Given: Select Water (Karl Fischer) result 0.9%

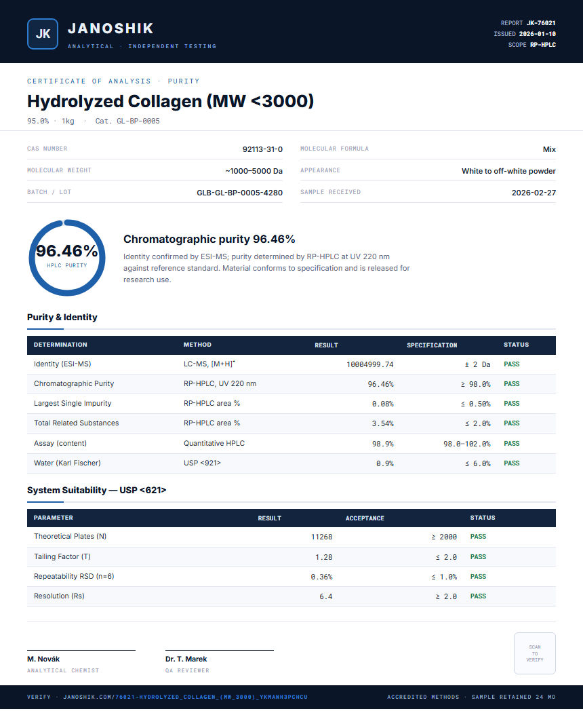Looking at the screenshot, I should (384, 463).
